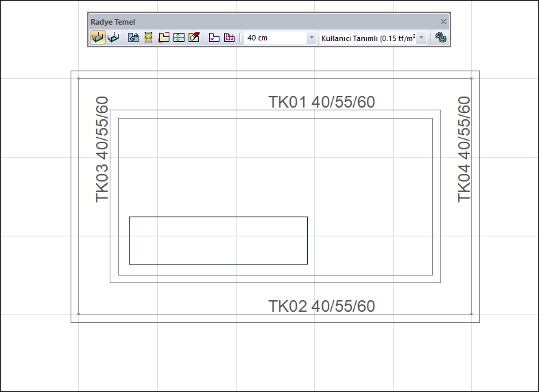Click the yellow polygon outline icon

164,38
